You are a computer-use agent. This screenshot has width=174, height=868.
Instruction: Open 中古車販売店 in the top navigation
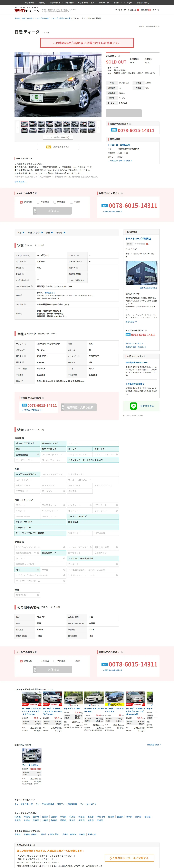click(55, 3)
